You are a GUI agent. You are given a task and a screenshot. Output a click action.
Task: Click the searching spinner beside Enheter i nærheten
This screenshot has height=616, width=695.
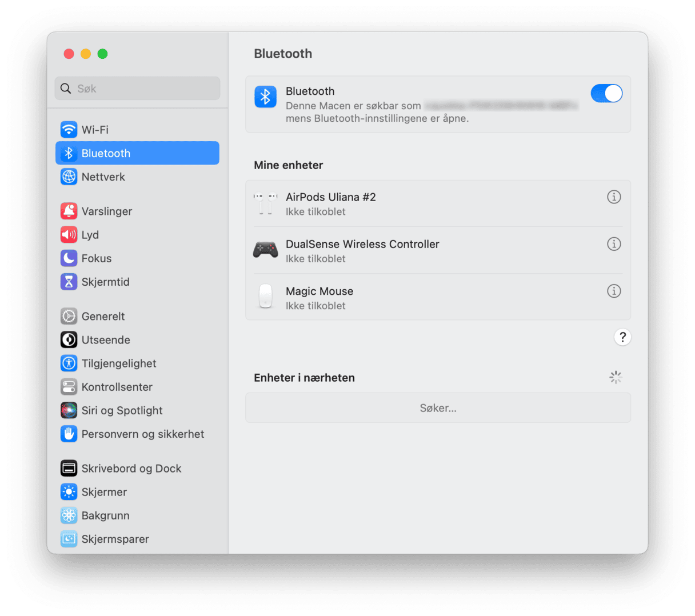click(x=616, y=377)
